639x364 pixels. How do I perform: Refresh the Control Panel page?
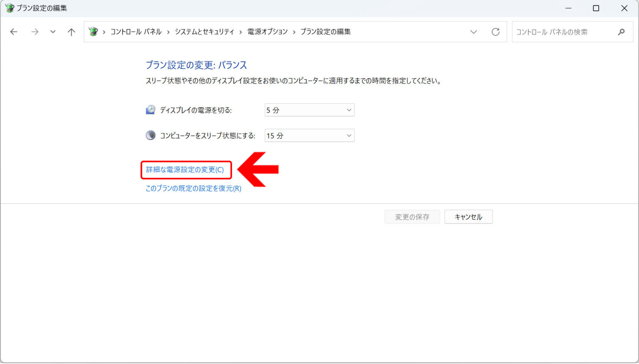(x=495, y=32)
